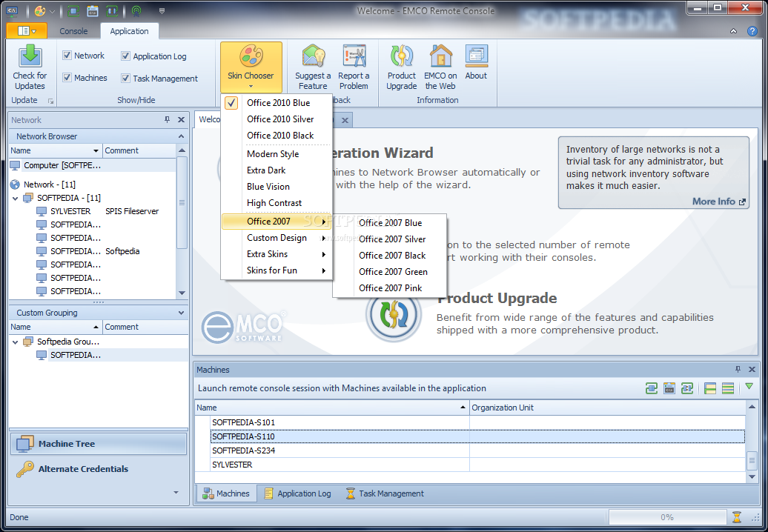The height and width of the screenshot is (532, 768).
Task: Click Report a Problem icon
Action: tap(354, 56)
